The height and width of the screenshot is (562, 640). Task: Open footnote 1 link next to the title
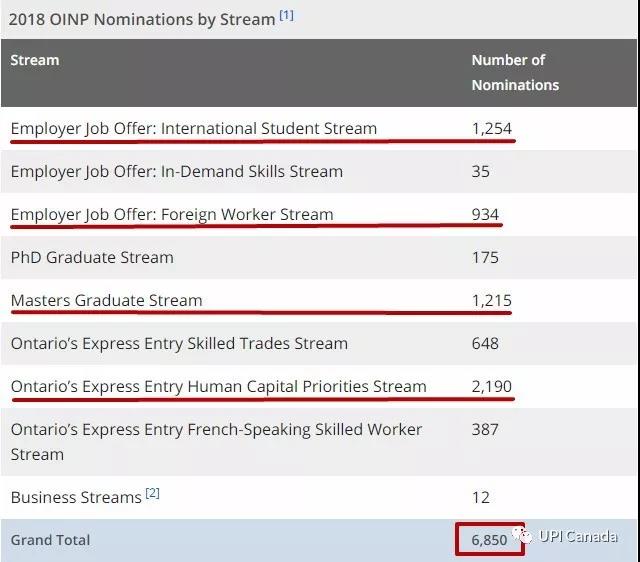coord(286,15)
